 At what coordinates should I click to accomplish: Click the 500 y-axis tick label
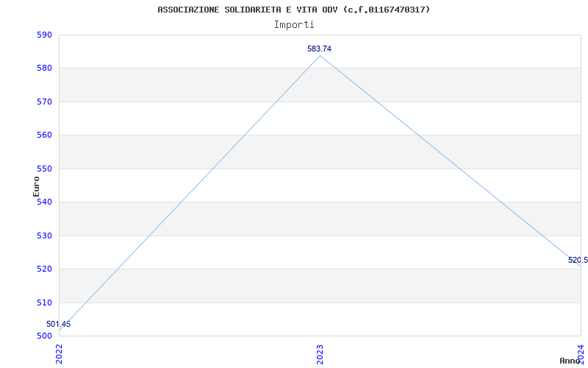point(44,336)
